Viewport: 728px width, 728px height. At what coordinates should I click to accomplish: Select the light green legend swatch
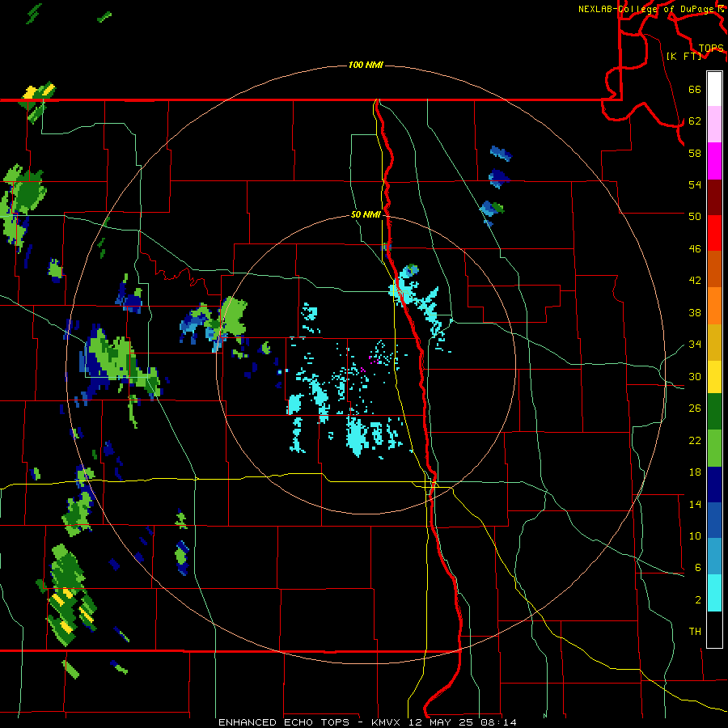[714, 448]
